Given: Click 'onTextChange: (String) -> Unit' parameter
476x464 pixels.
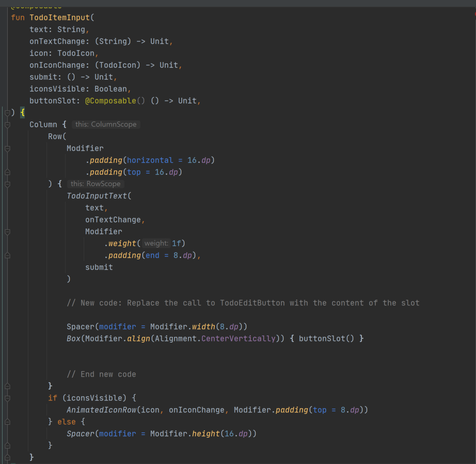Looking at the screenshot, I should (99, 41).
